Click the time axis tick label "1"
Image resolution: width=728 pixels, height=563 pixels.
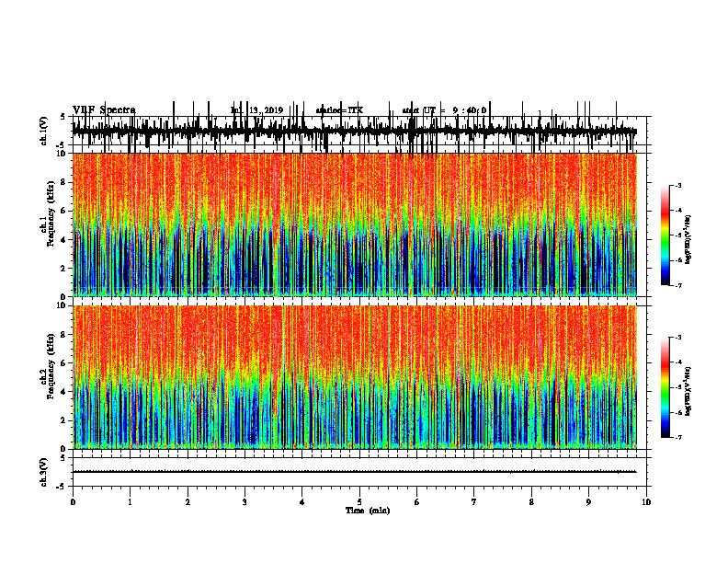(x=130, y=502)
